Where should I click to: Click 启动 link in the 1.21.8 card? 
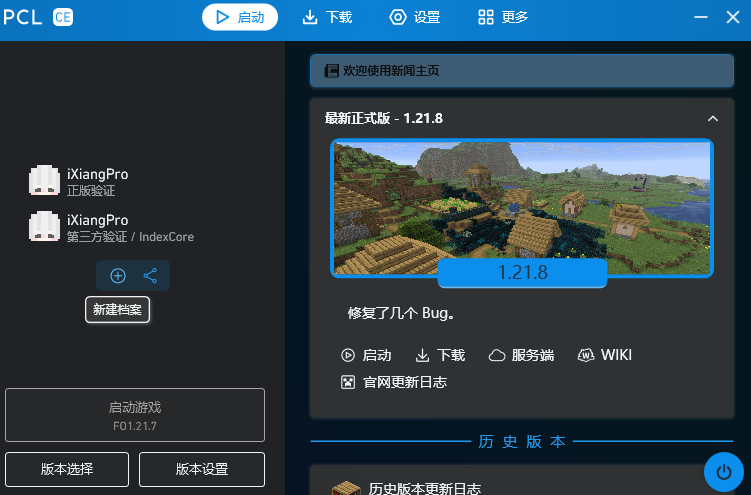[x=366, y=355]
